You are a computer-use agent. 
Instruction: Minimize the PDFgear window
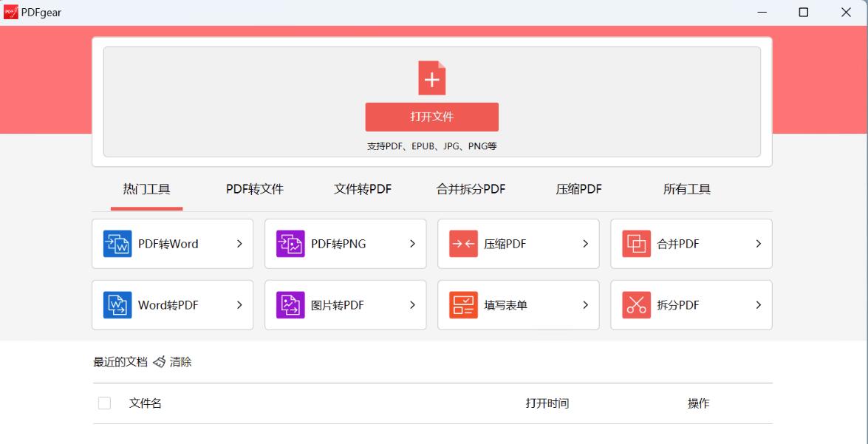pos(762,12)
